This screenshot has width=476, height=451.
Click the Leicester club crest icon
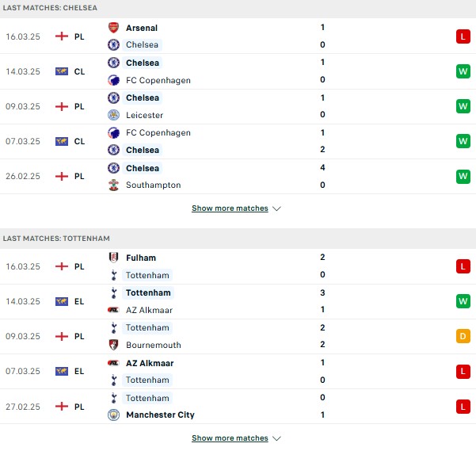113,115
